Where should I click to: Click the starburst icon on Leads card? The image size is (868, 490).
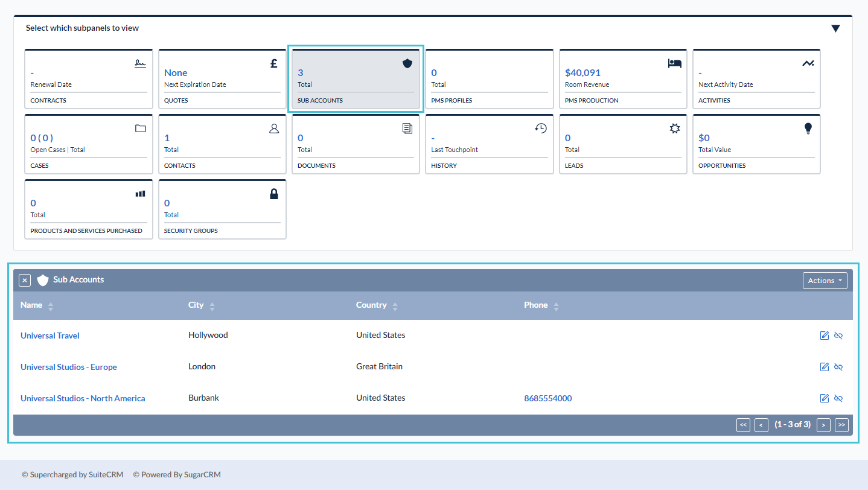pyautogui.click(x=675, y=129)
